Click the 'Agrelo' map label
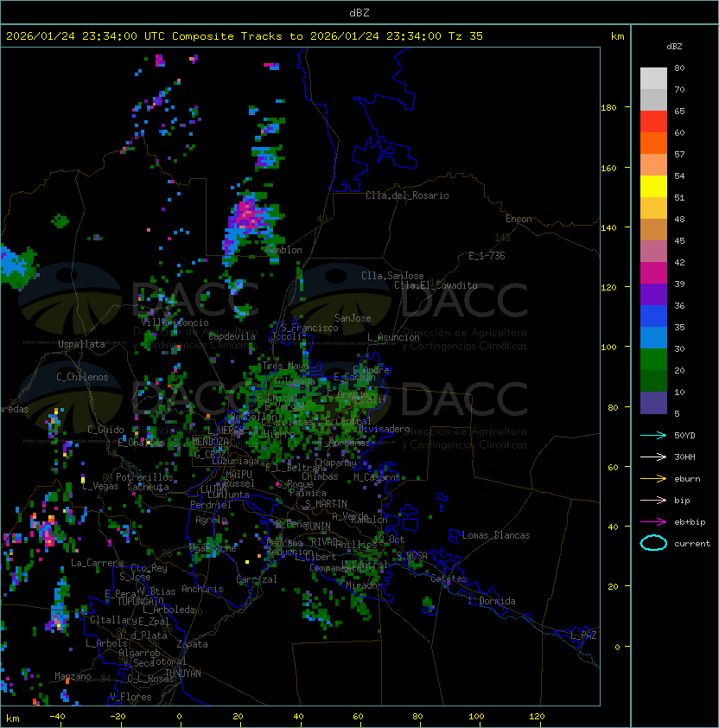This screenshot has width=719, height=728. coord(211,520)
